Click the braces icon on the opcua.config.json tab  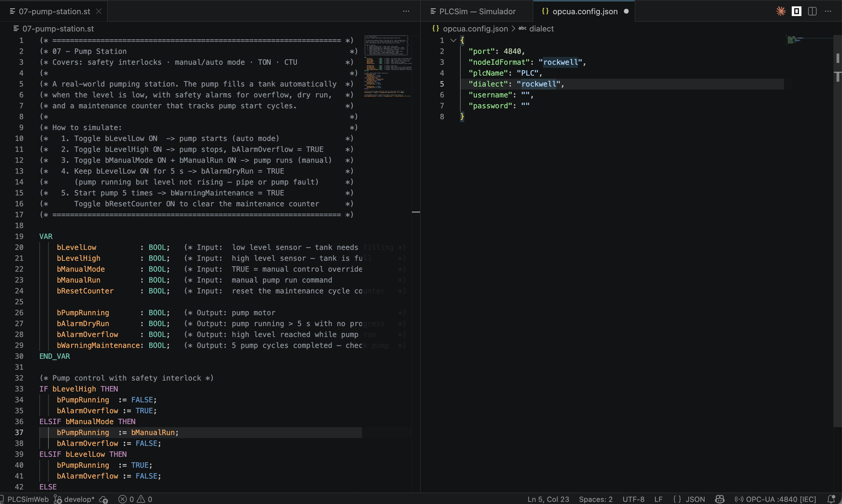click(545, 11)
